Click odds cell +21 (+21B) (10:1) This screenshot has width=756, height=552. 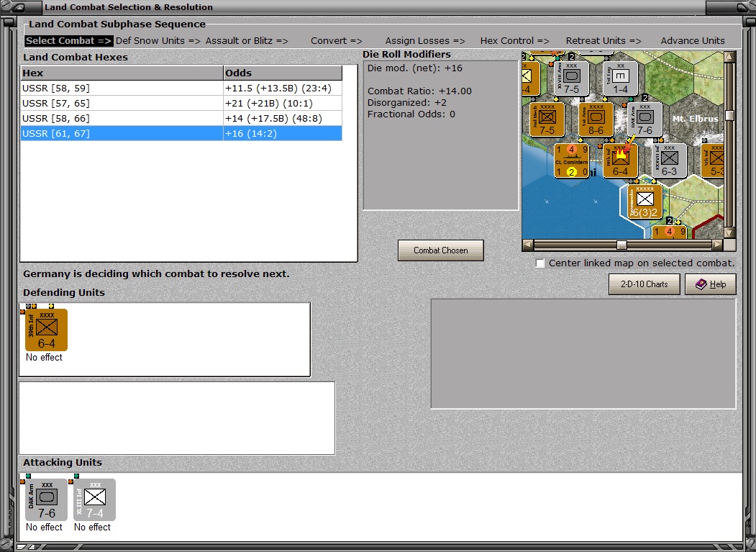[283, 103]
